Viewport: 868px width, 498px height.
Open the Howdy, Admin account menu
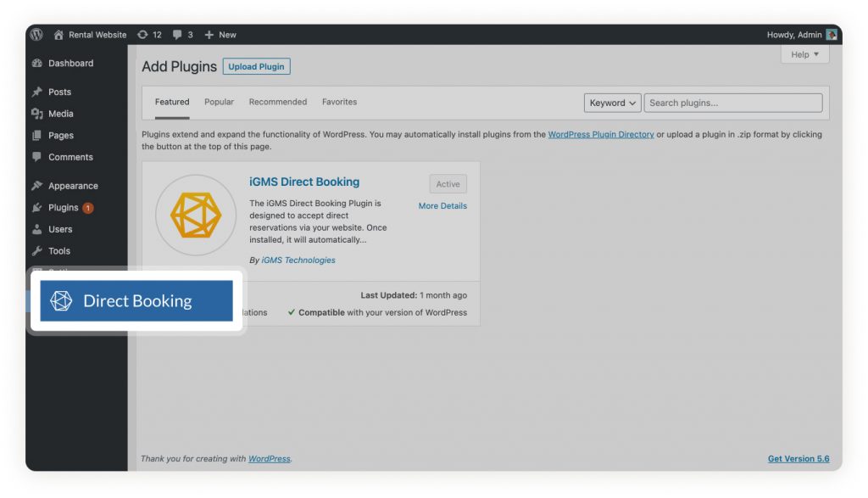[794, 34]
